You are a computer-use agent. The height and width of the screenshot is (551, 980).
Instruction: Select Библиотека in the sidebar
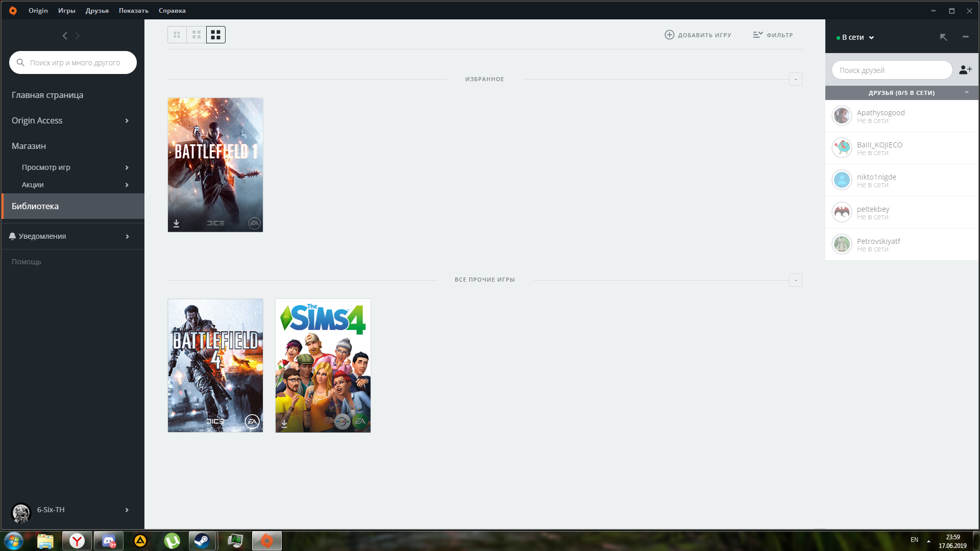tap(72, 206)
